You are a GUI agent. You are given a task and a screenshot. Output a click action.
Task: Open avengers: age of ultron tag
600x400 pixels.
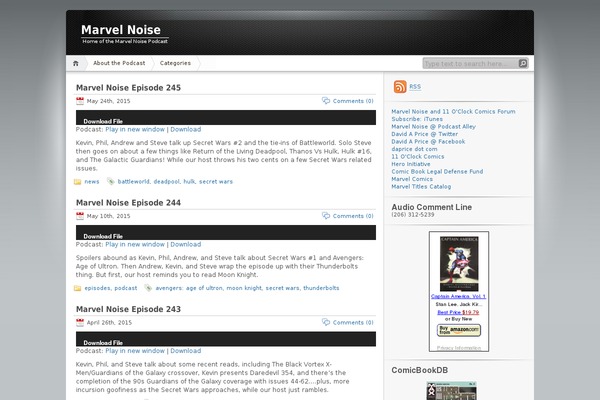(x=189, y=288)
